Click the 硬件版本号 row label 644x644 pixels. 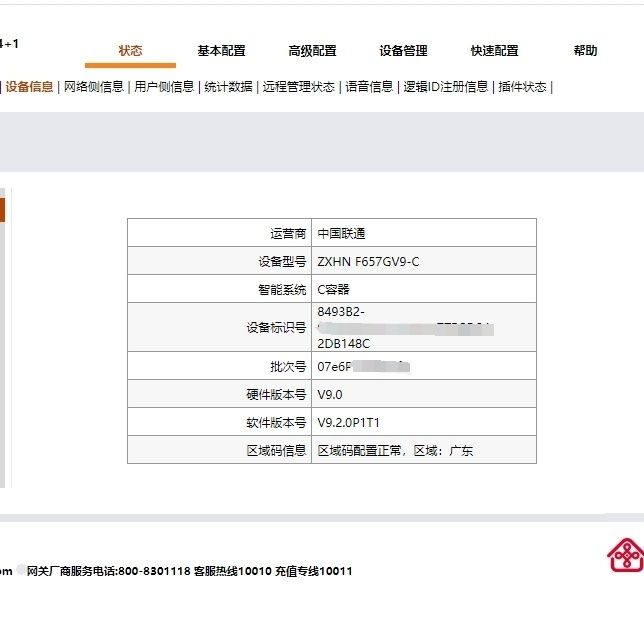pyautogui.click(x=276, y=395)
